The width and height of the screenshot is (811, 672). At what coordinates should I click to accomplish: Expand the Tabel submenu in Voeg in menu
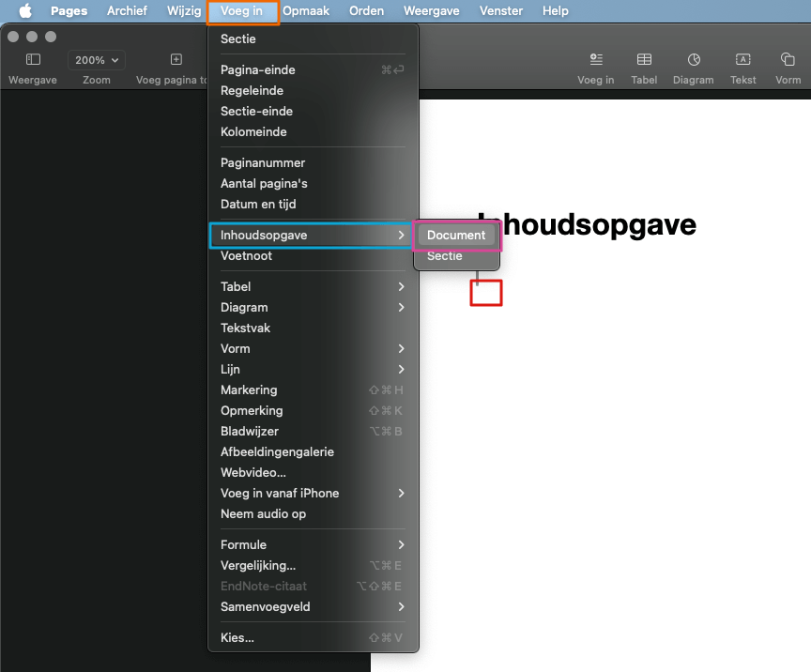[313, 286]
